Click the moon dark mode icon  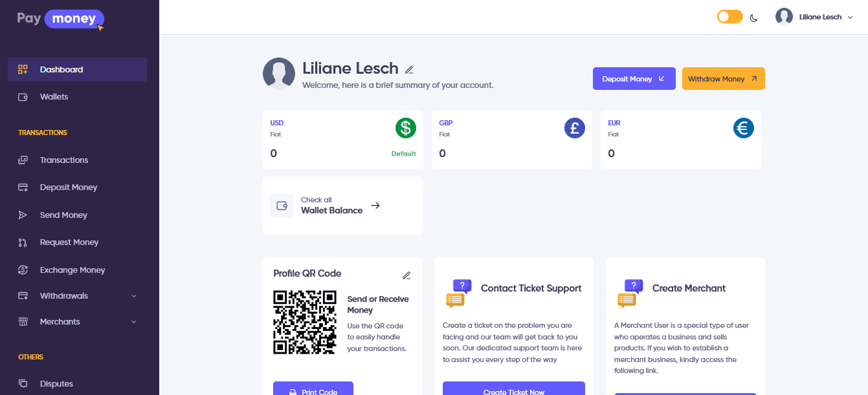753,17
